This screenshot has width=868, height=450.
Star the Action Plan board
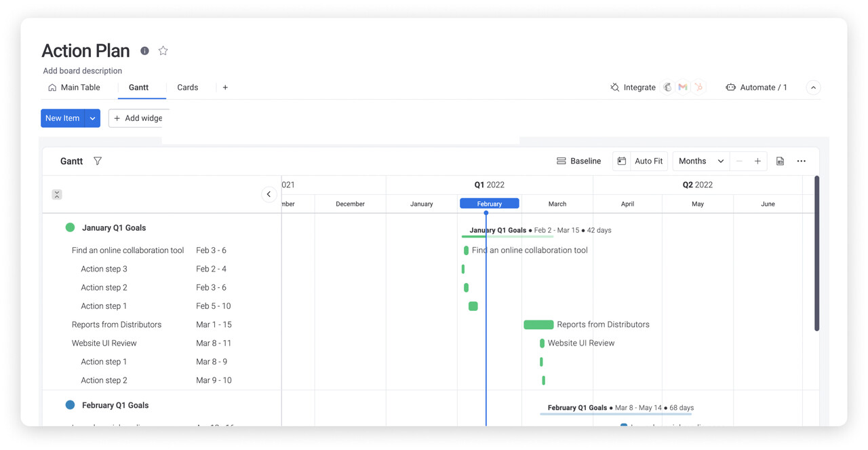(163, 51)
